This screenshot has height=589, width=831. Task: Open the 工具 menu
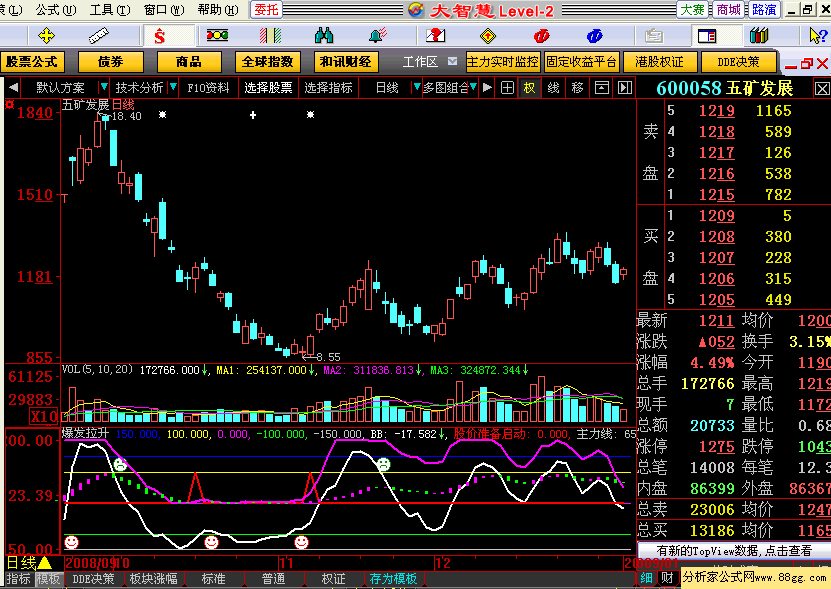(x=110, y=10)
